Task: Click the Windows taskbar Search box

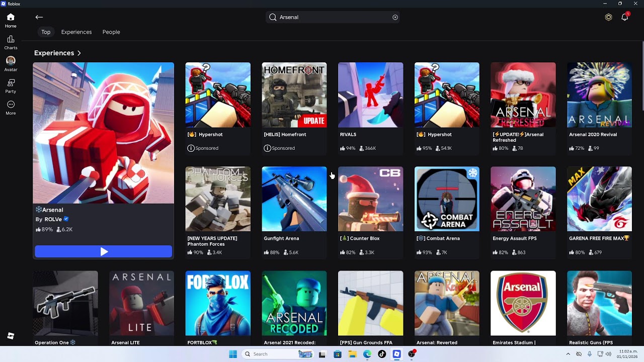Action: pos(278,354)
